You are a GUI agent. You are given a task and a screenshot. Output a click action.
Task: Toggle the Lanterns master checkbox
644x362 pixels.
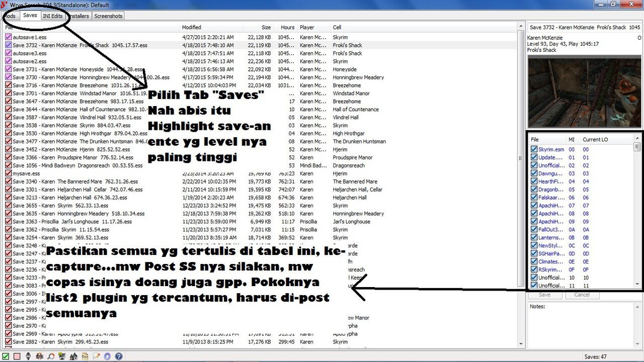coord(534,237)
